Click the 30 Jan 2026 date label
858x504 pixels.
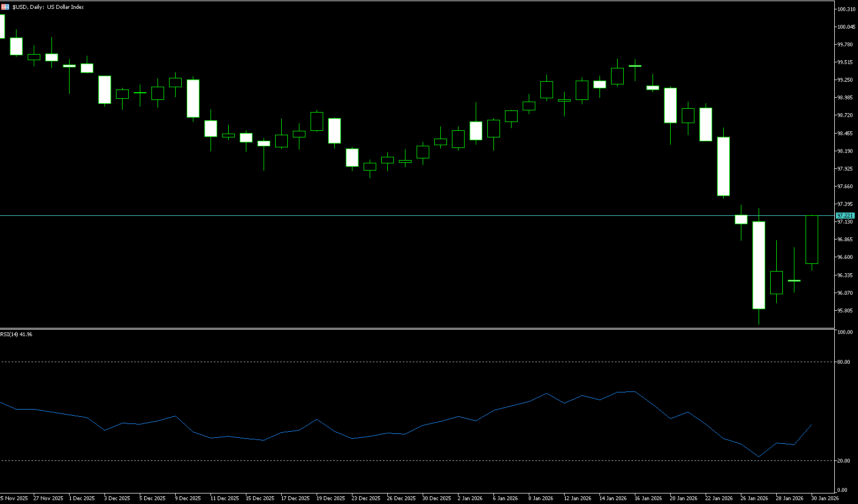[824, 498]
